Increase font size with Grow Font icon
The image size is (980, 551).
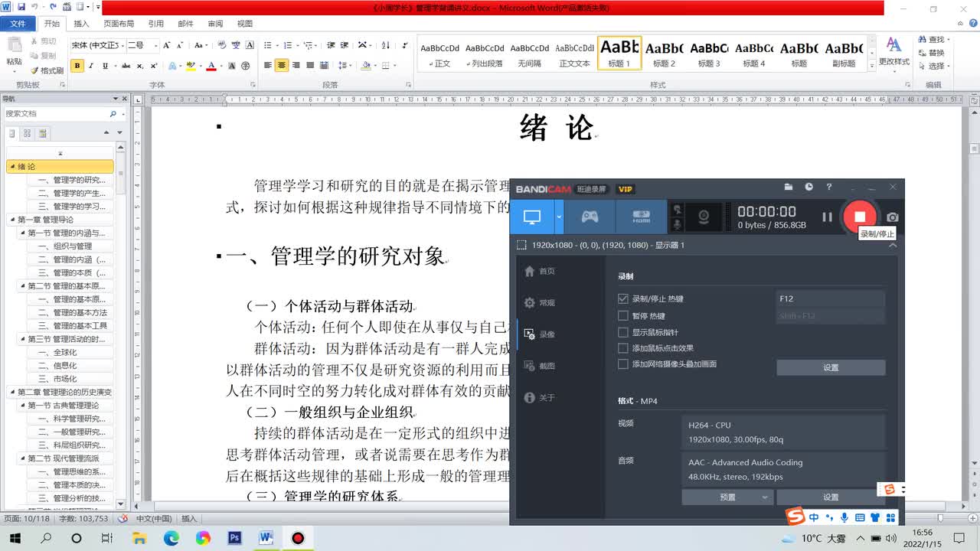tap(168, 45)
